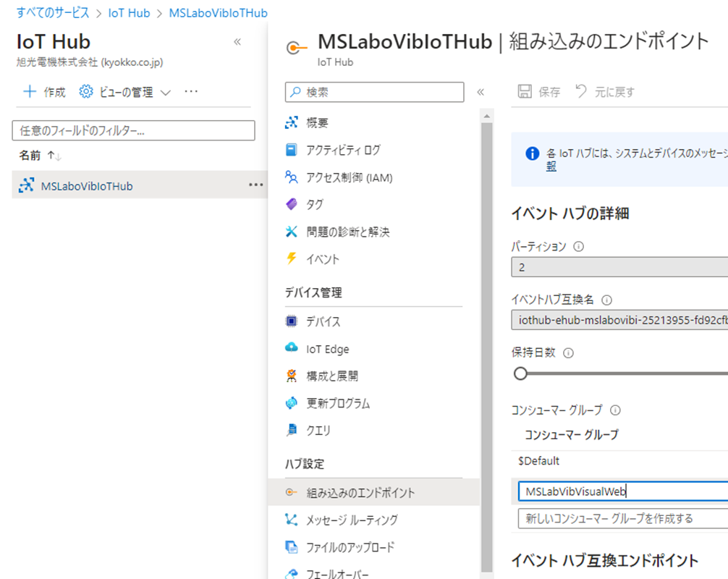This screenshot has height=579, width=728.
Task: Show info tooltip for パーティション
Action: click(578, 247)
